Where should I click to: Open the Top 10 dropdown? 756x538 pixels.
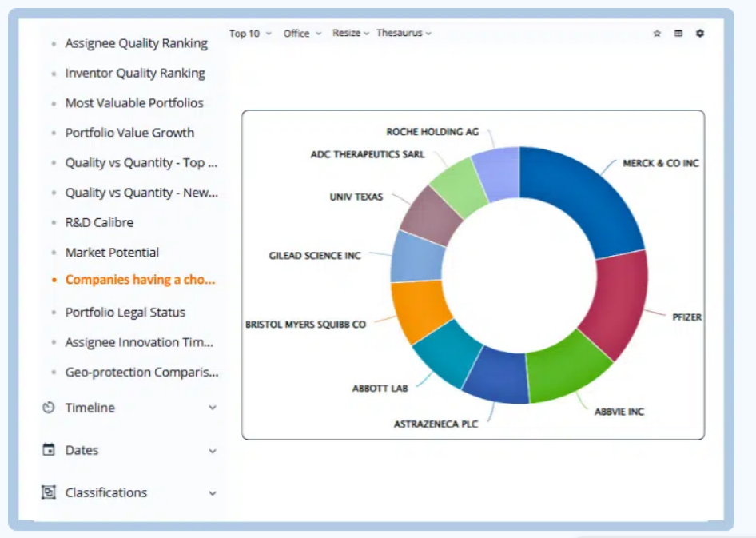(250, 34)
